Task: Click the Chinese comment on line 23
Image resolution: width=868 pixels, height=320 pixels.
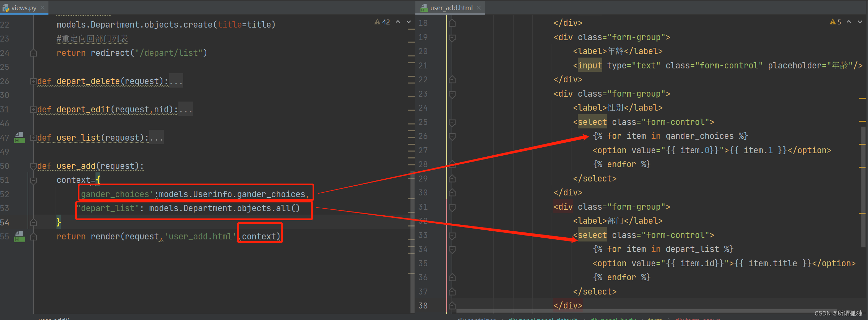Action: pyautogui.click(x=92, y=39)
